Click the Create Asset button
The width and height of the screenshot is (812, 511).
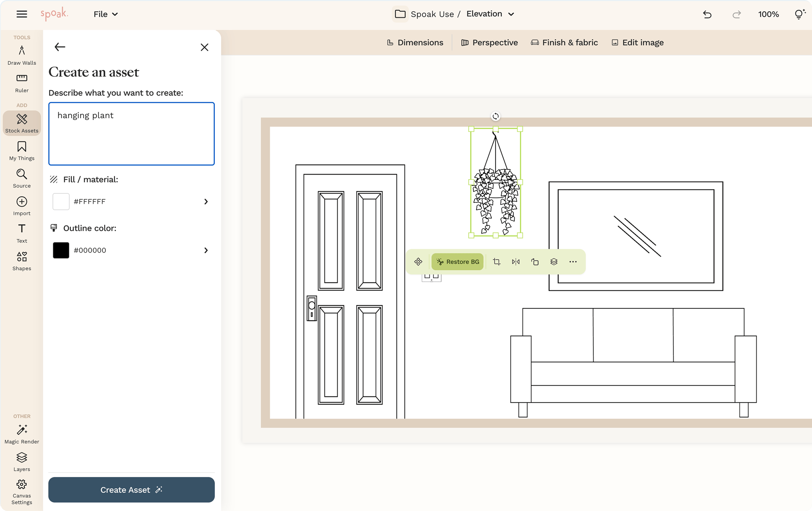[x=131, y=490]
